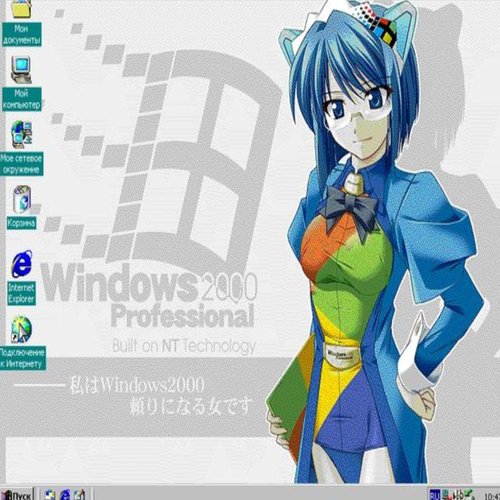This screenshot has height=500, width=500.
Task: Click the Пуск start button
Action: click(x=17, y=495)
